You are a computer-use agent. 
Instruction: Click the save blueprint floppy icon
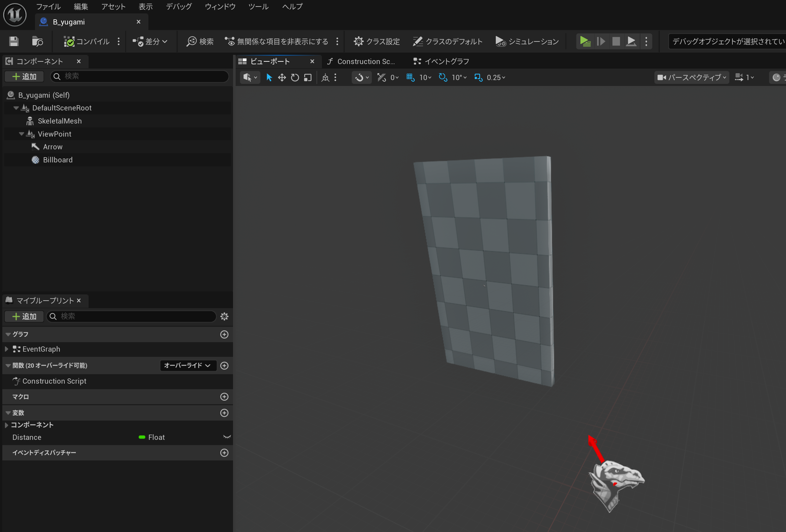pos(13,41)
